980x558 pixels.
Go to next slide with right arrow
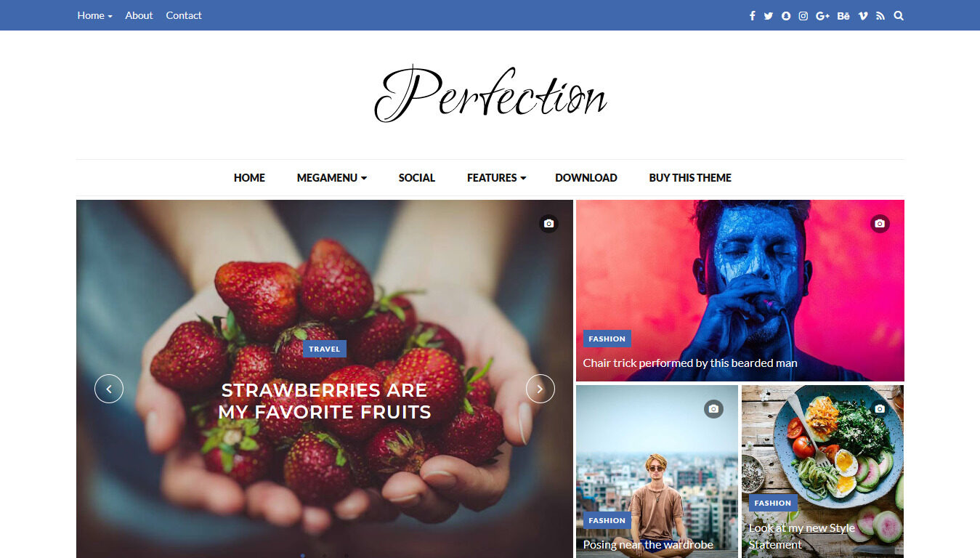pos(540,389)
